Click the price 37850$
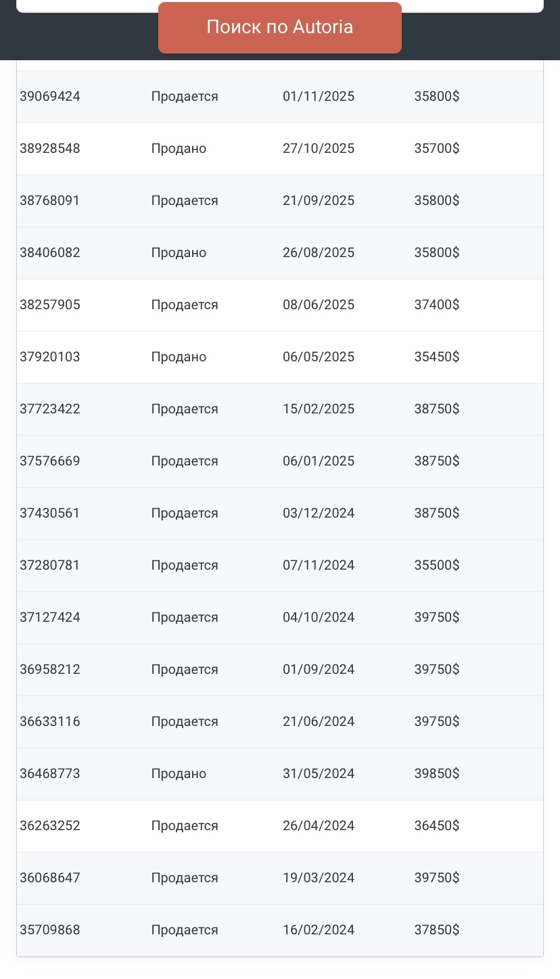560x979 pixels. pyautogui.click(x=437, y=930)
